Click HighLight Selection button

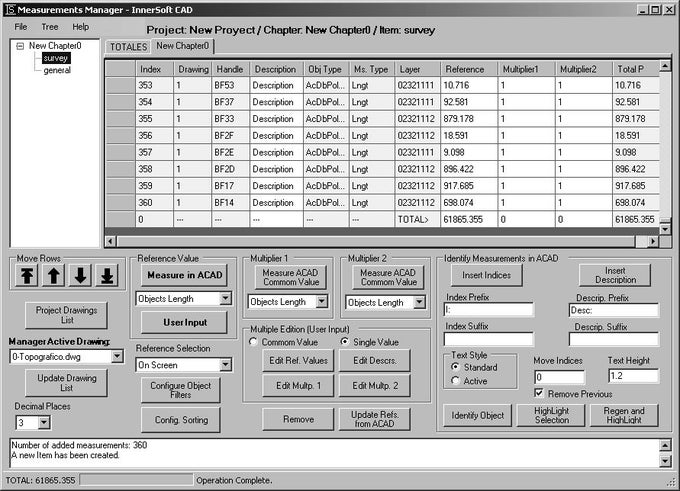click(x=551, y=416)
